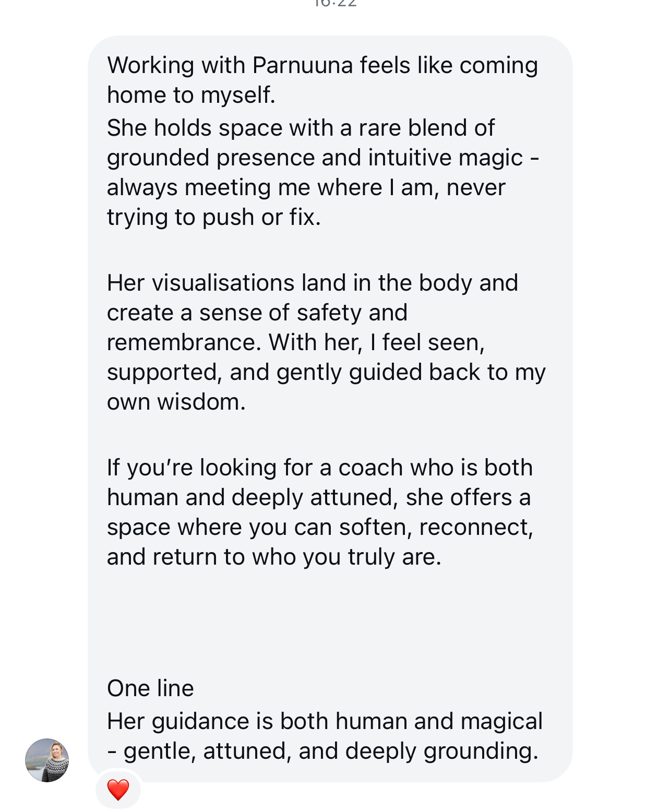Tap the line 'always meeting me where I am, never'
The image size is (670, 812).
point(306,187)
